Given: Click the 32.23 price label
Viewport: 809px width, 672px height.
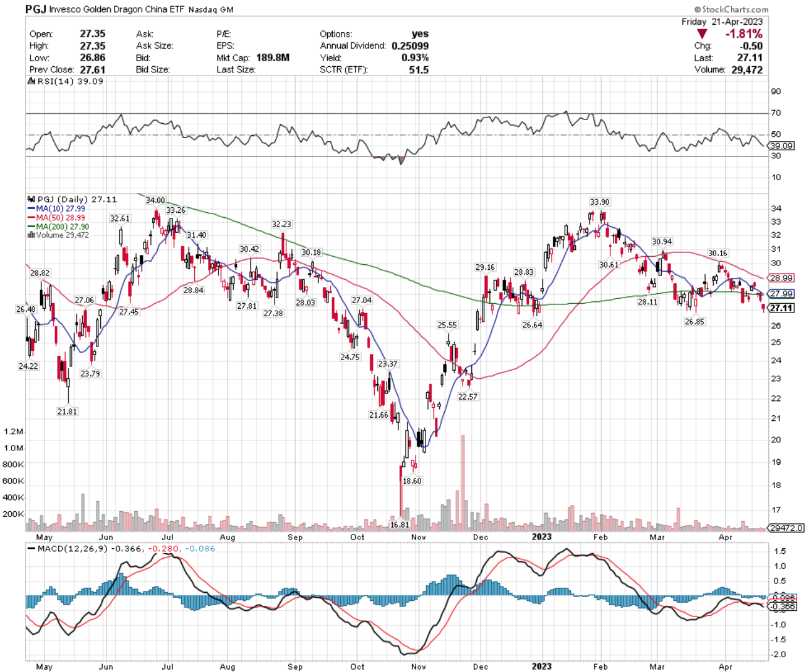Looking at the screenshot, I should [281, 225].
